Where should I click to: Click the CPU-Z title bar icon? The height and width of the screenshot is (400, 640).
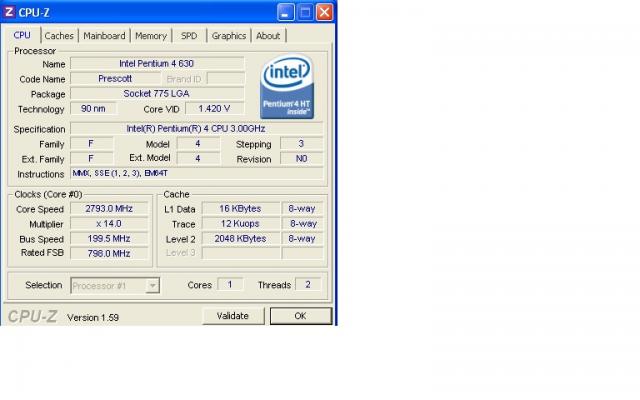click(x=10, y=12)
